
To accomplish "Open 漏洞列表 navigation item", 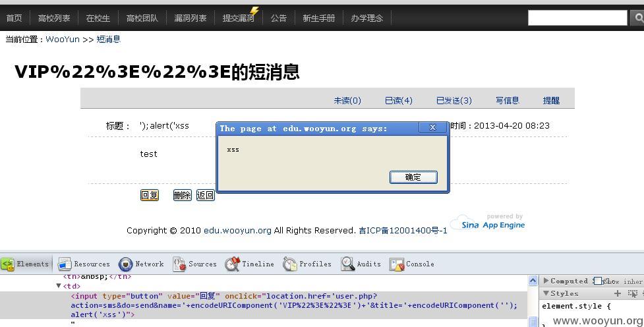I will (x=190, y=18).
